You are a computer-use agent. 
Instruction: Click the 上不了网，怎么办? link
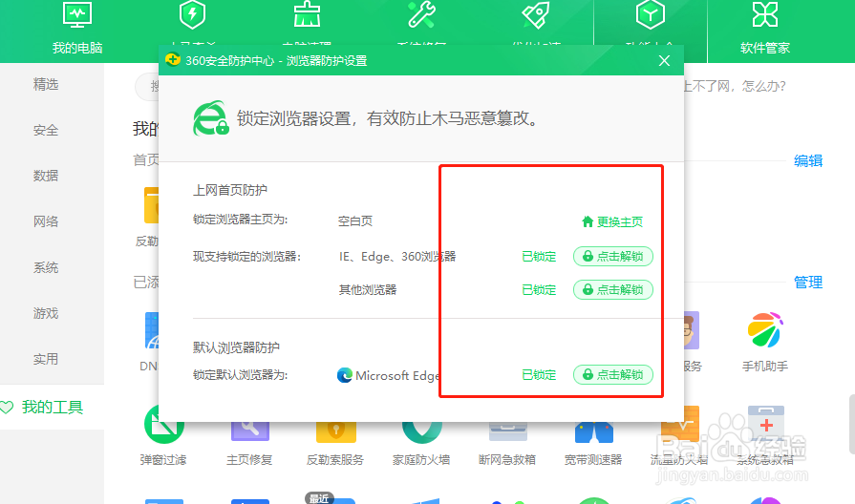[735, 86]
